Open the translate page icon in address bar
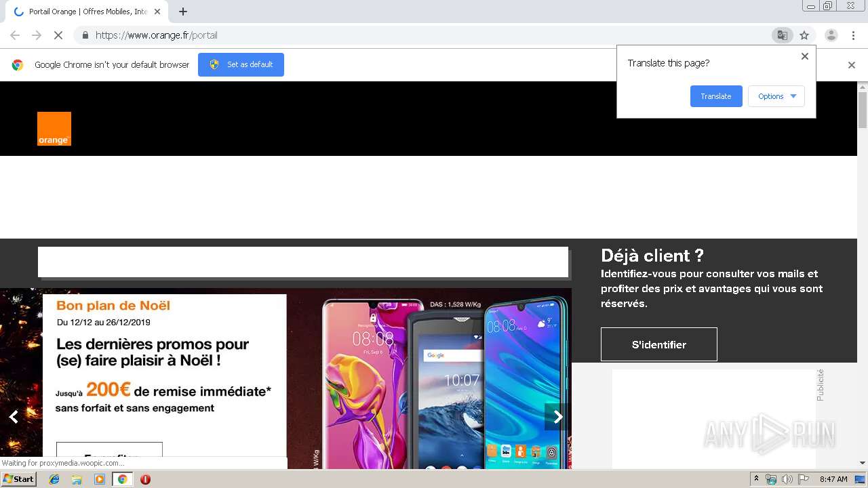Image resolution: width=868 pixels, height=488 pixels. (782, 35)
